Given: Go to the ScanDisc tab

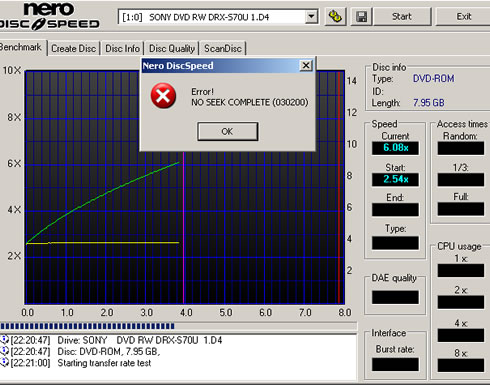Looking at the screenshot, I should point(223,49).
